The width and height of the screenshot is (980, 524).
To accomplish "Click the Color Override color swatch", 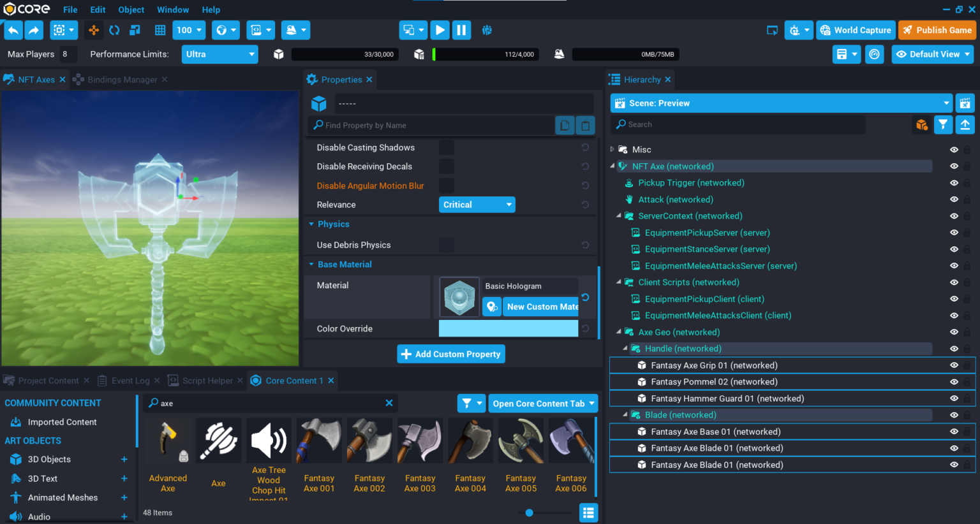I will coord(509,328).
